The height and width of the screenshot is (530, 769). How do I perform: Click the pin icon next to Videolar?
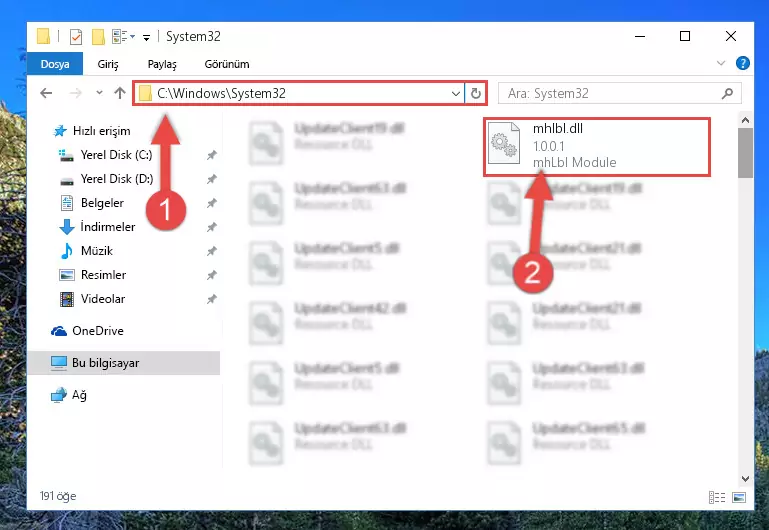(x=211, y=299)
